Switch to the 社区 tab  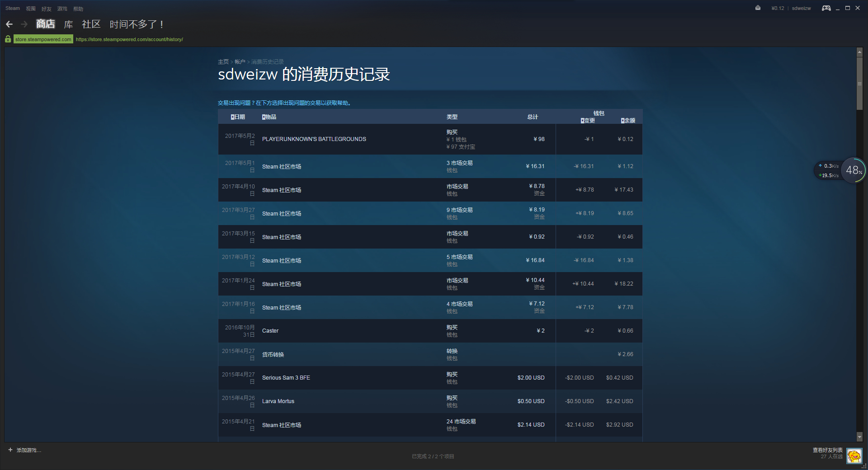[91, 24]
